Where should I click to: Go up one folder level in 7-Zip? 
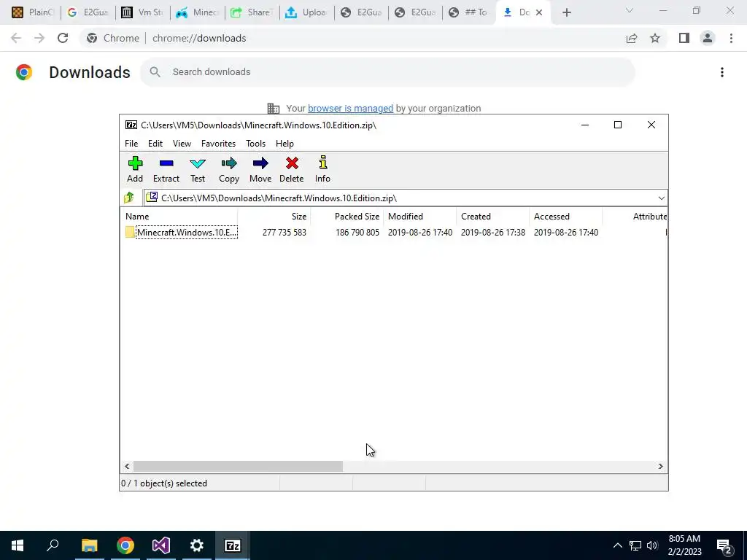point(129,198)
